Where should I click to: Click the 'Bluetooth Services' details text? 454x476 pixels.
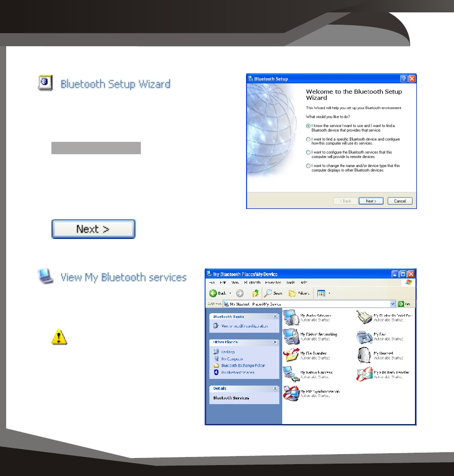(231, 397)
